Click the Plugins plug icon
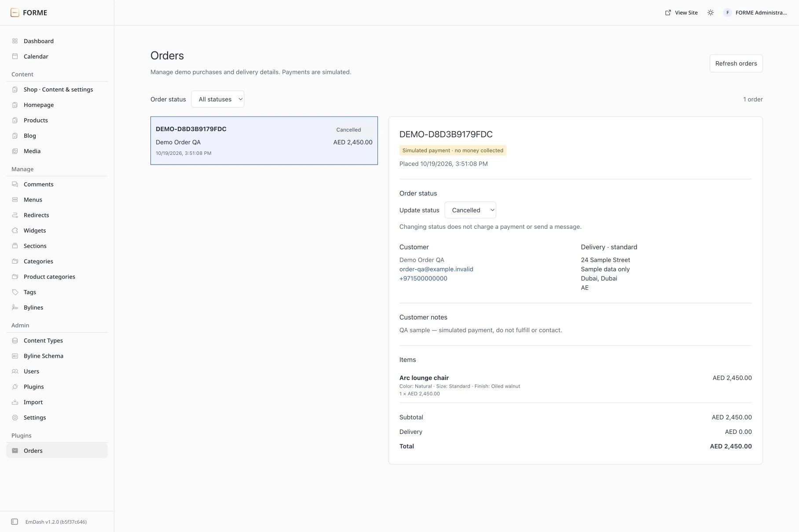 [x=15, y=387]
